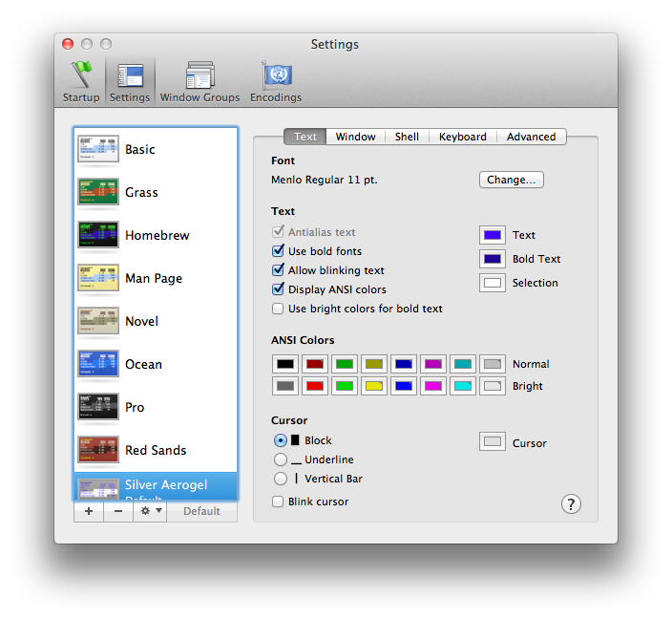672x619 pixels.
Task: Click the normal red ANSI color swatch
Action: [315, 364]
